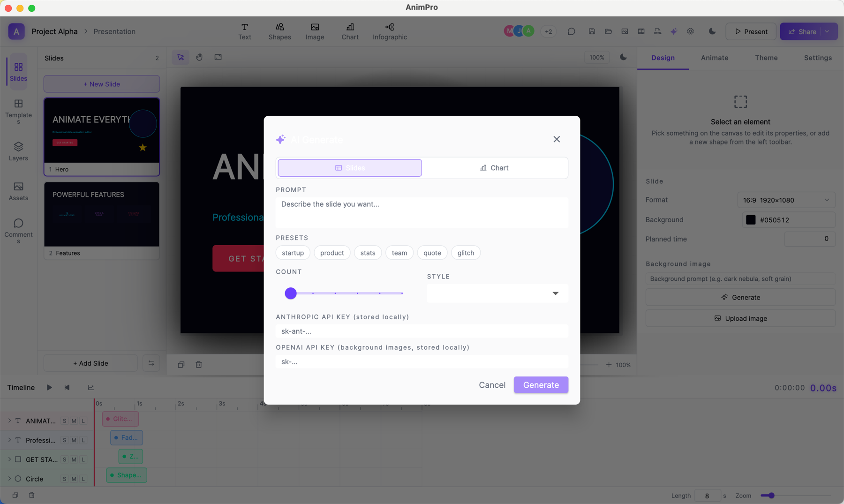Image resolution: width=844 pixels, height=504 pixels.
Task: Click the frame tool icon
Action: 218,57
